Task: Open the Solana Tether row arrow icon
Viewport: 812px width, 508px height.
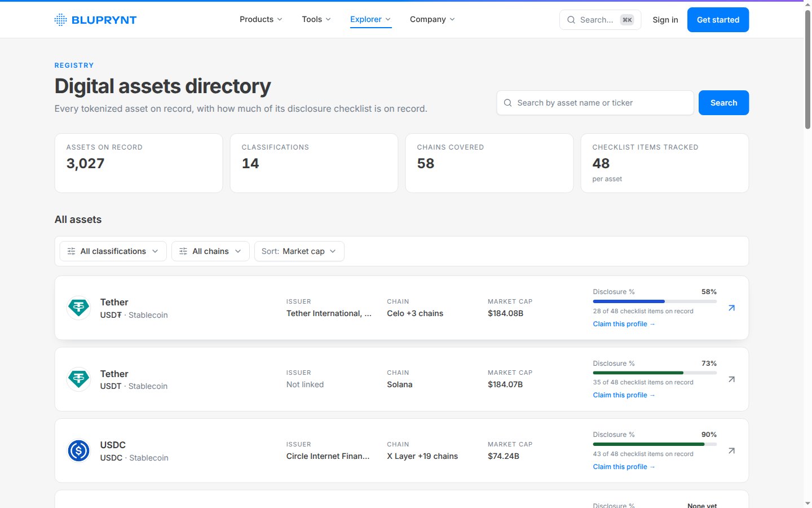Action: click(731, 379)
